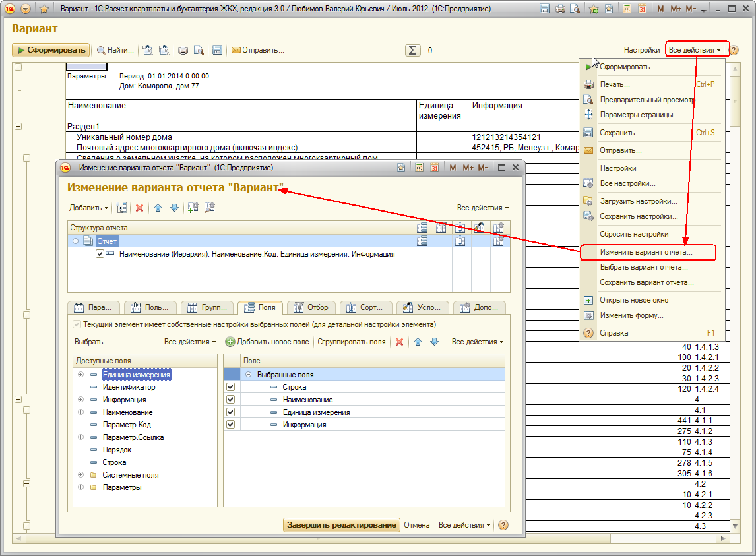Open print preview icon in report toolbar
Viewport: 756px width, 556px height.
click(x=199, y=50)
